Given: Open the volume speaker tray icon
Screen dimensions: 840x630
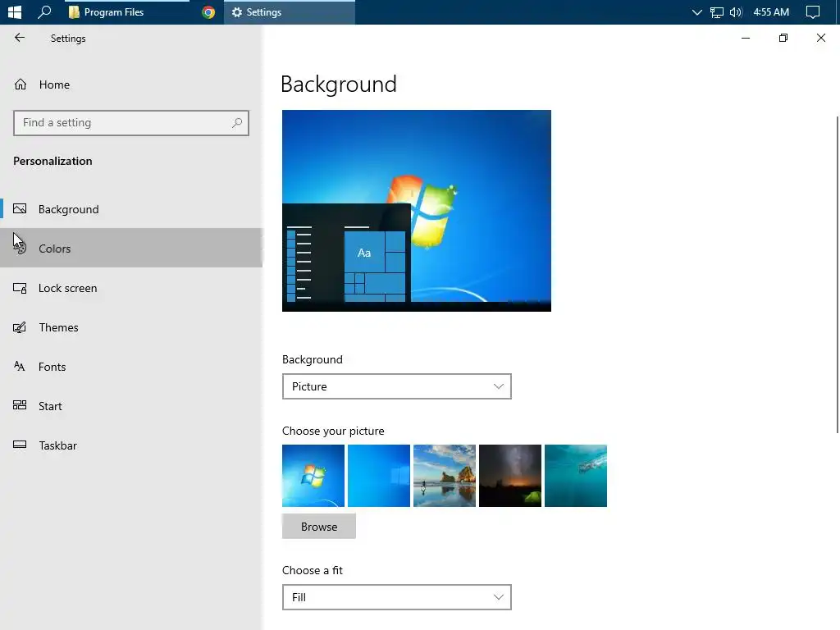Looking at the screenshot, I should pos(736,12).
